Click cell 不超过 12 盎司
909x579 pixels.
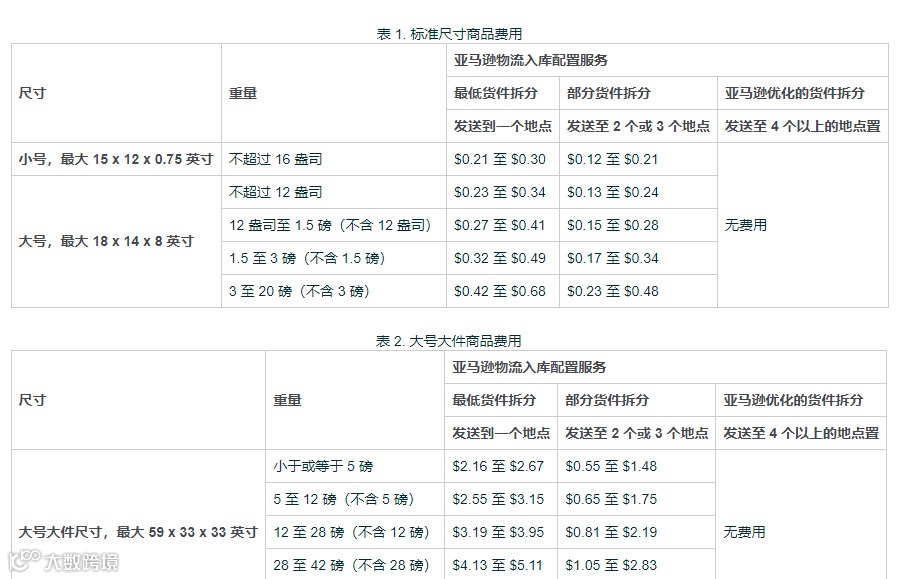[x=333, y=192]
